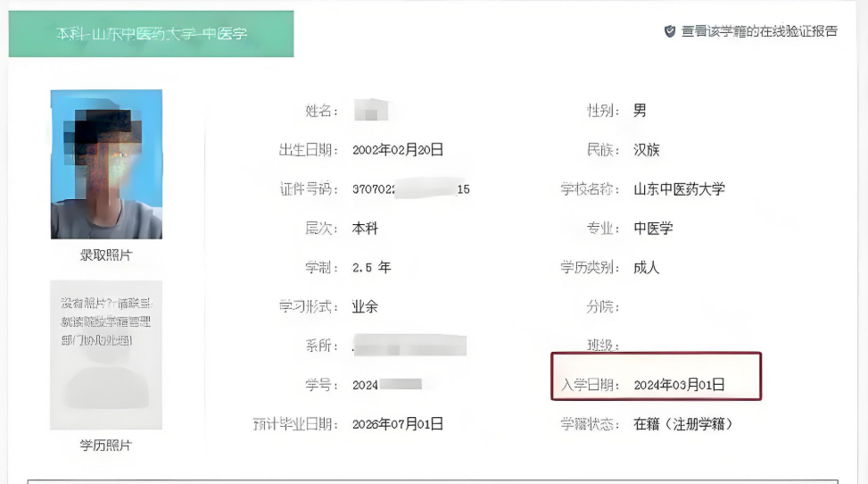The height and width of the screenshot is (484, 868).
Task: Click the blurred 系所 department value
Action: pyautogui.click(x=409, y=345)
